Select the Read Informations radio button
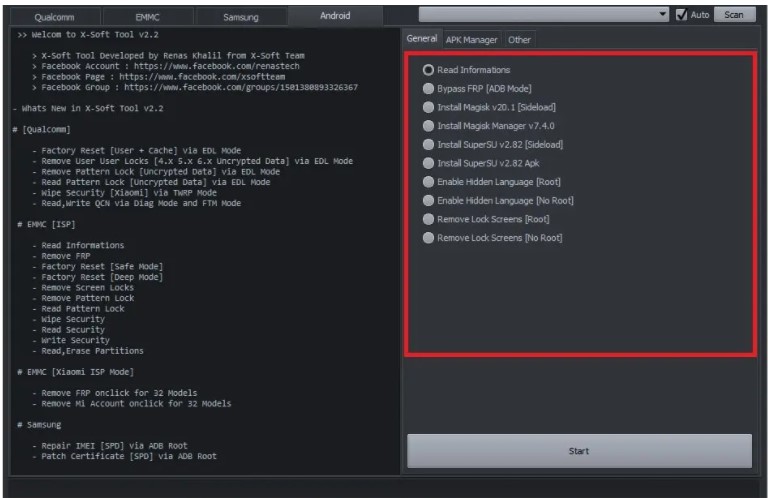 429,70
